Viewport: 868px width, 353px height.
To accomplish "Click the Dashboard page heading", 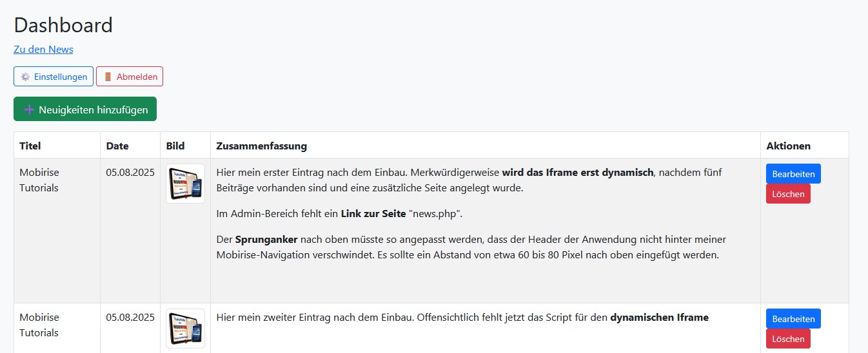I will [63, 25].
